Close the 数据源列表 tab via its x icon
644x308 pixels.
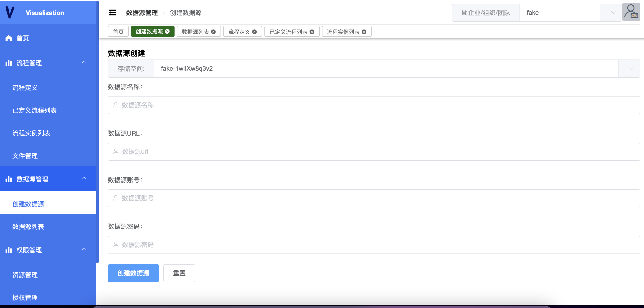(213, 32)
